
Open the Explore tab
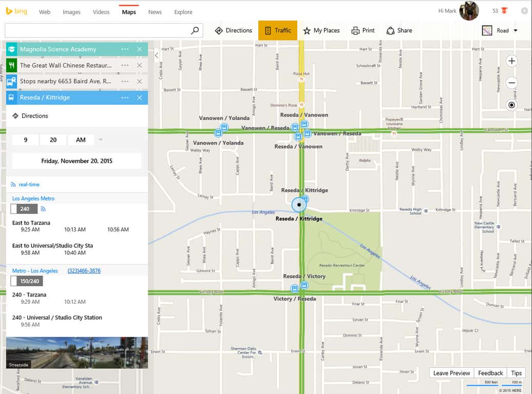pos(183,12)
